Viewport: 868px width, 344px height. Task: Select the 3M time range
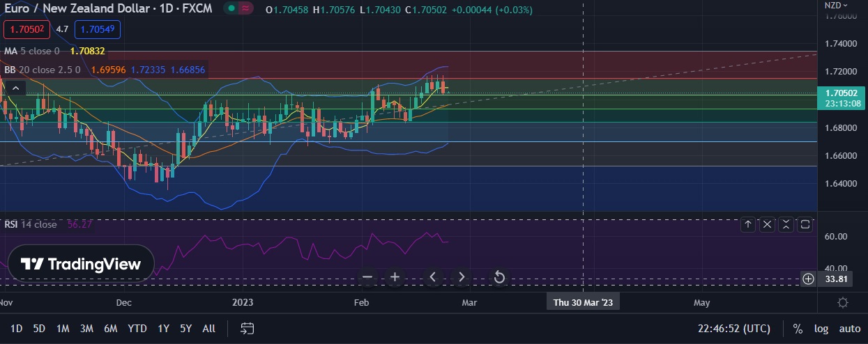pyautogui.click(x=86, y=329)
